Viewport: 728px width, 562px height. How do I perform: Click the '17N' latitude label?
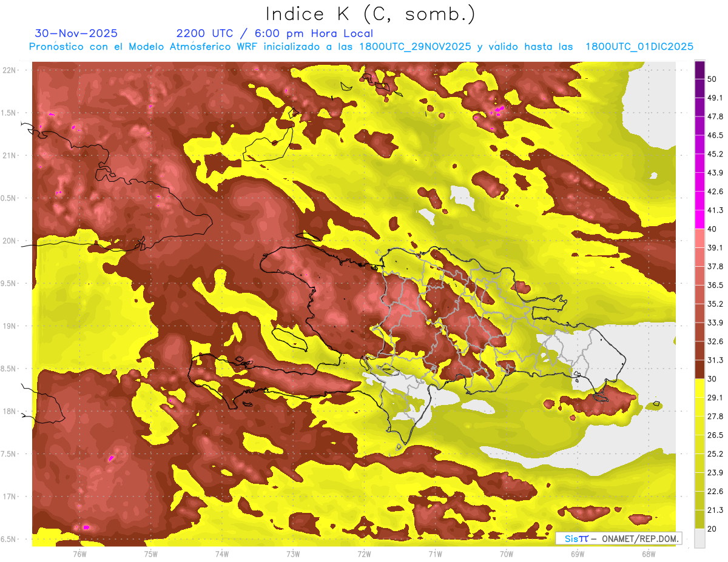pyautogui.click(x=10, y=497)
